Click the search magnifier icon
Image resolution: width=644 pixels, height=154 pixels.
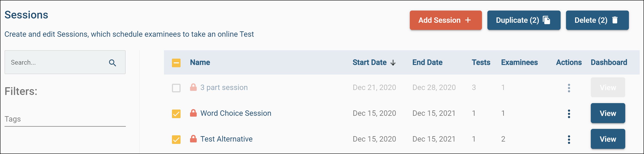[x=112, y=63]
